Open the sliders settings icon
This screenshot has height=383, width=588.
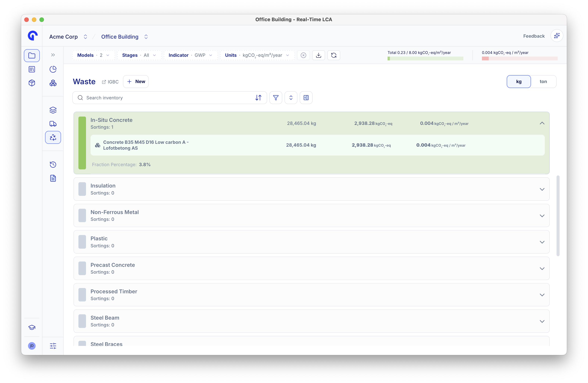click(53, 346)
